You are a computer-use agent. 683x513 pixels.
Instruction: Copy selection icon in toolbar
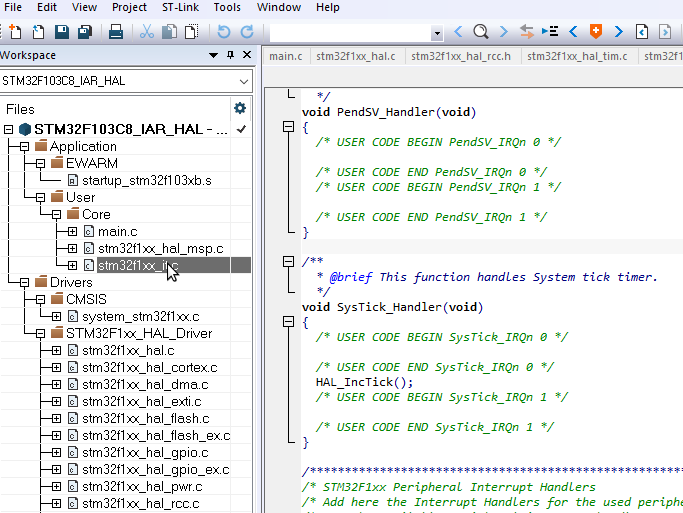[169, 32]
